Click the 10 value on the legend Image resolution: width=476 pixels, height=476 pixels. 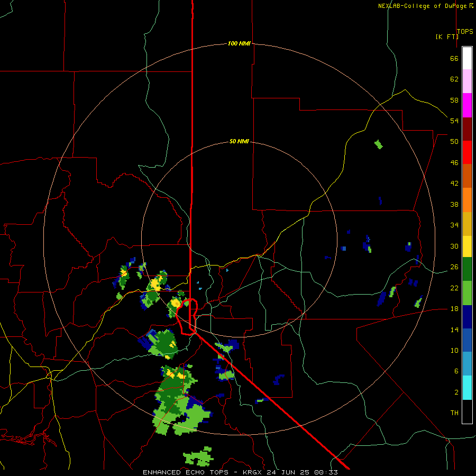point(454,350)
